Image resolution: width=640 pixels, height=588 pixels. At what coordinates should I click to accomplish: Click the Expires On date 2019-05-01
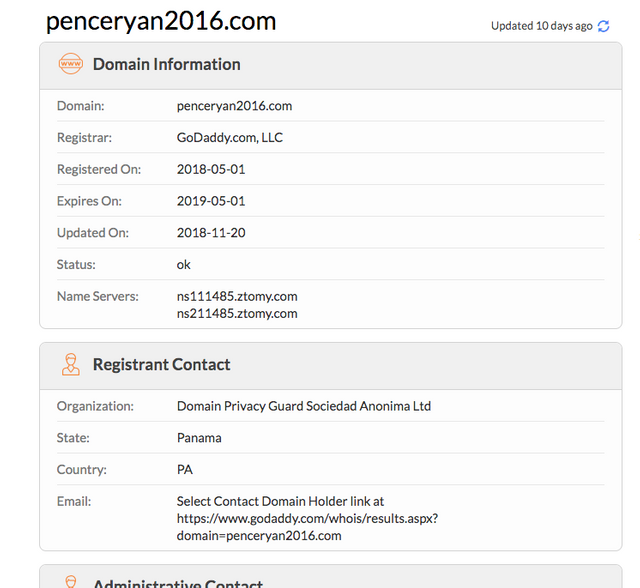click(211, 201)
